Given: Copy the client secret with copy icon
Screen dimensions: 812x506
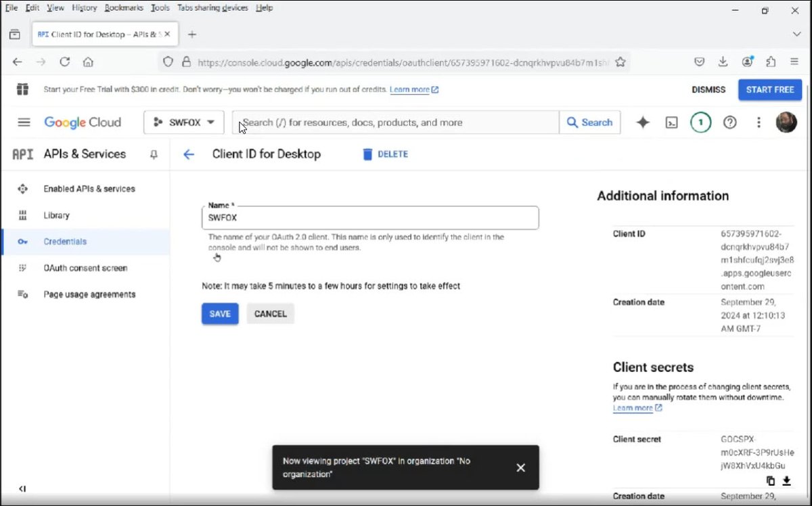Looking at the screenshot, I should pyautogui.click(x=771, y=481).
